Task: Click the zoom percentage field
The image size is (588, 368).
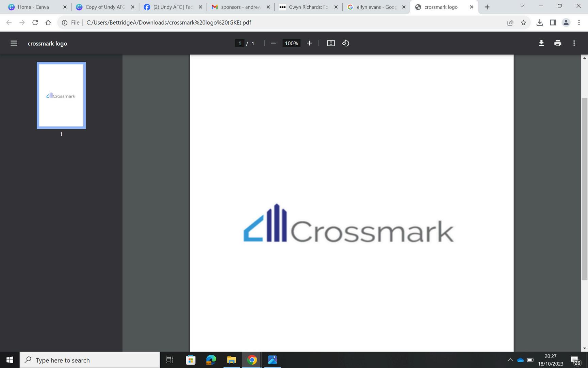Action: tap(291, 43)
